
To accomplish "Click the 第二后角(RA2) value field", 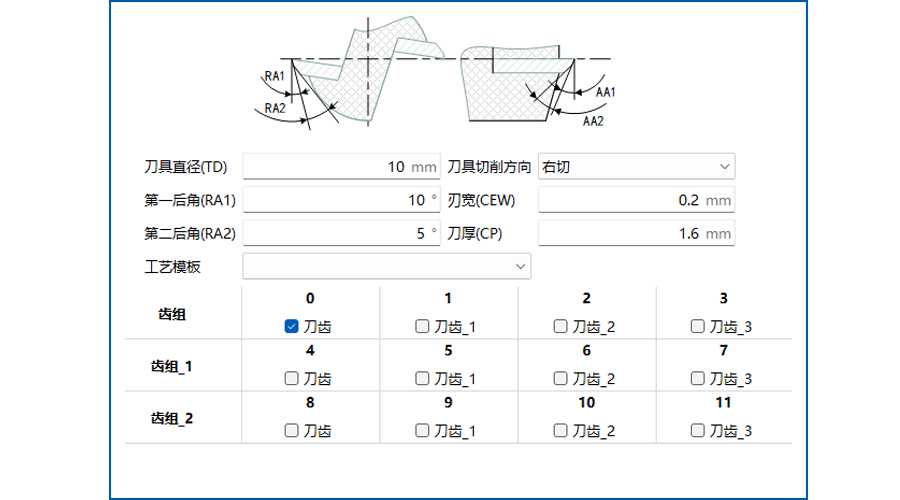I will pos(342,233).
